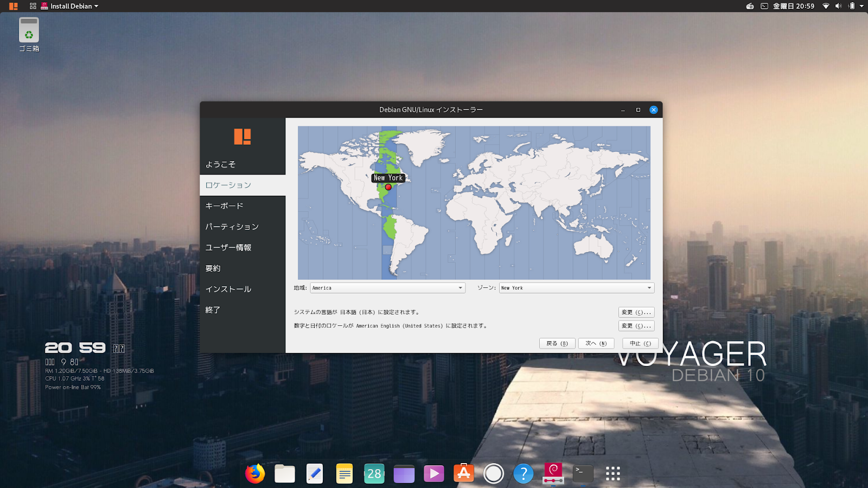Select the 終了 step in sidebar
868x488 pixels.
click(242, 310)
